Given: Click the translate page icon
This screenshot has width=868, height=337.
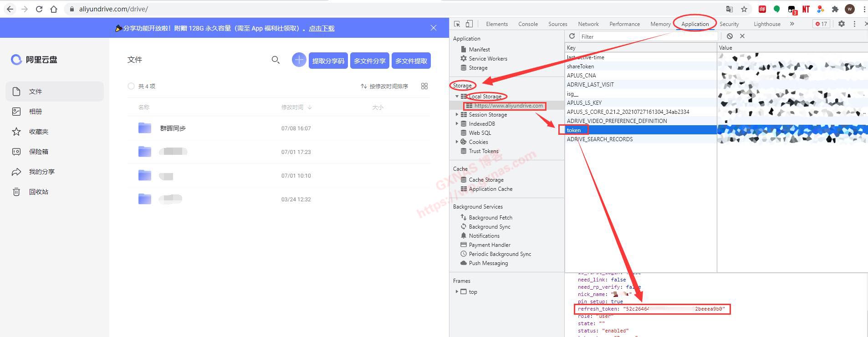Looking at the screenshot, I should tap(730, 9).
